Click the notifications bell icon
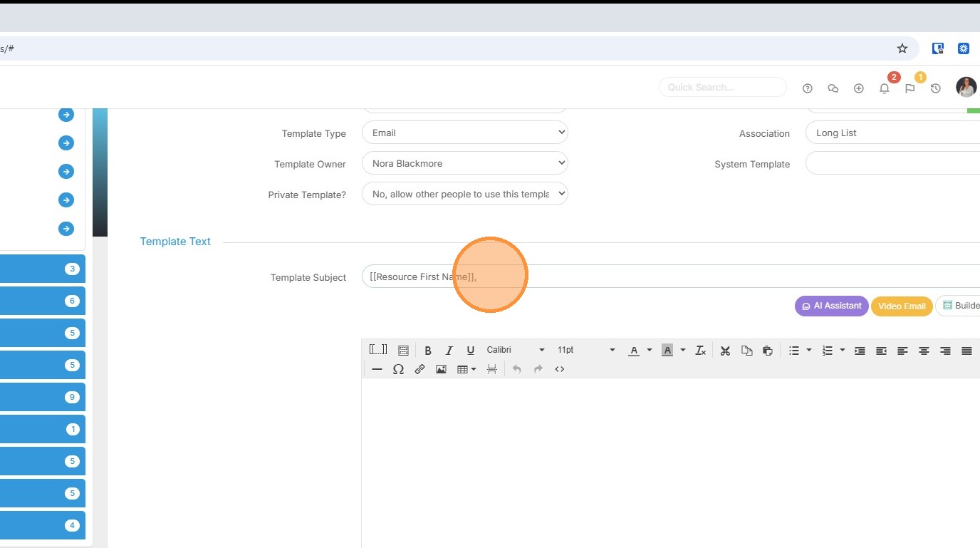The image size is (980, 548). coord(884,88)
